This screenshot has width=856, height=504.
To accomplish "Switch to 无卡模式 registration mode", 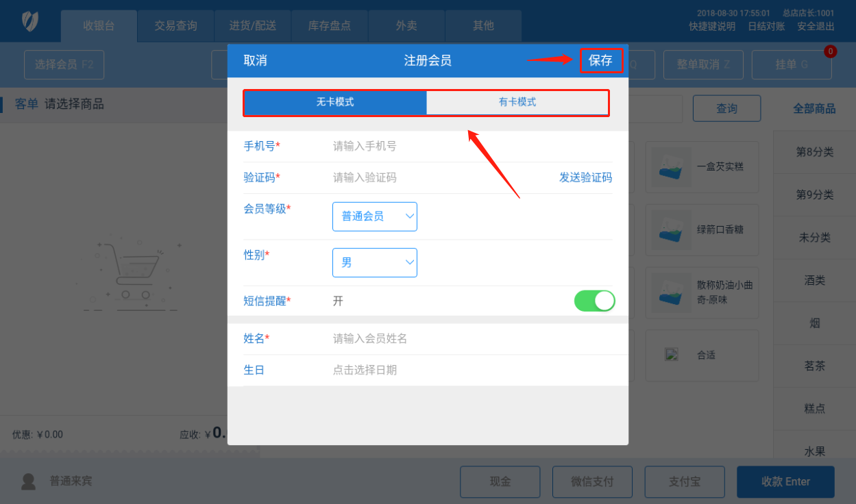I will tap(335, 103).
